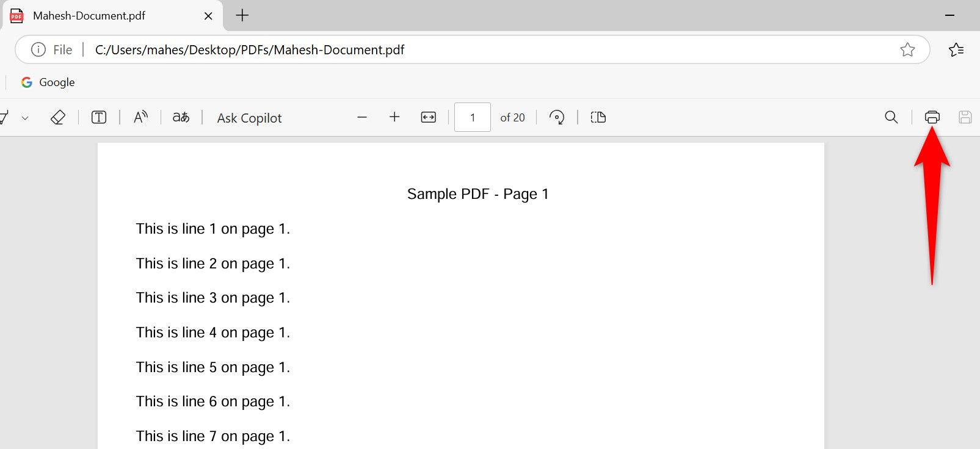Click the Fit to width icon
The height and width of the screenshot is (449, 980).
[x=429, y=117]
